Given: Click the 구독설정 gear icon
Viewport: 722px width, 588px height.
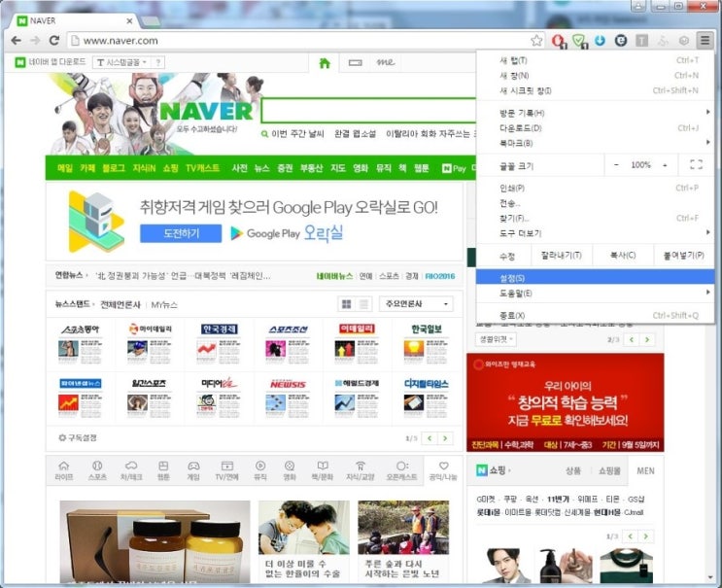Looking at the screenshot, I should (62, 437).
